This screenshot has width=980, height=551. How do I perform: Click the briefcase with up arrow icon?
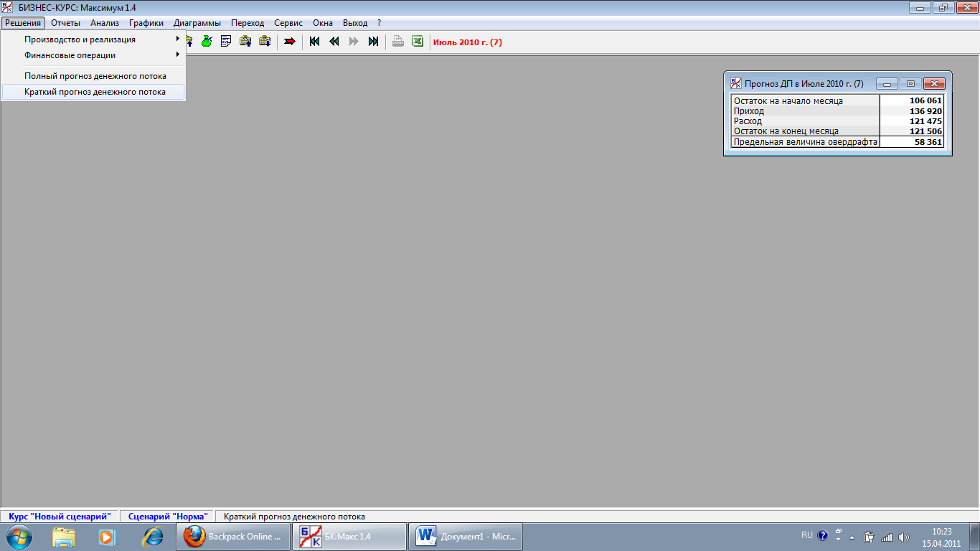245,42
